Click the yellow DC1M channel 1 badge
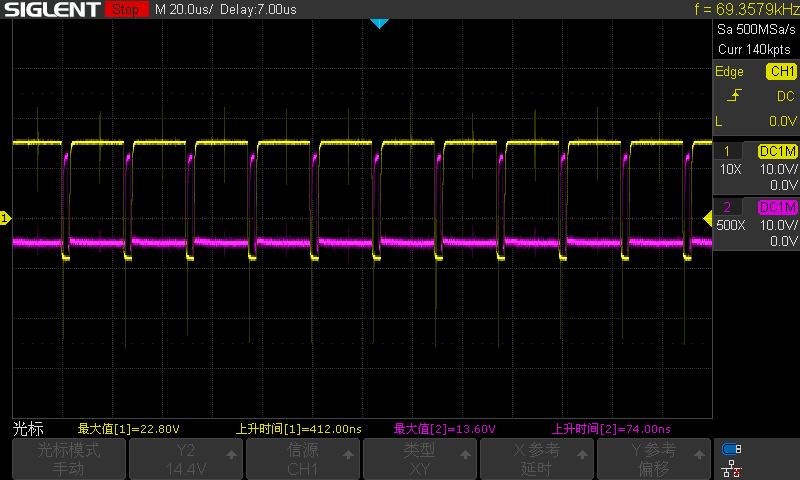The height and width of the screenshot is (480, 800). click(777, 151)
